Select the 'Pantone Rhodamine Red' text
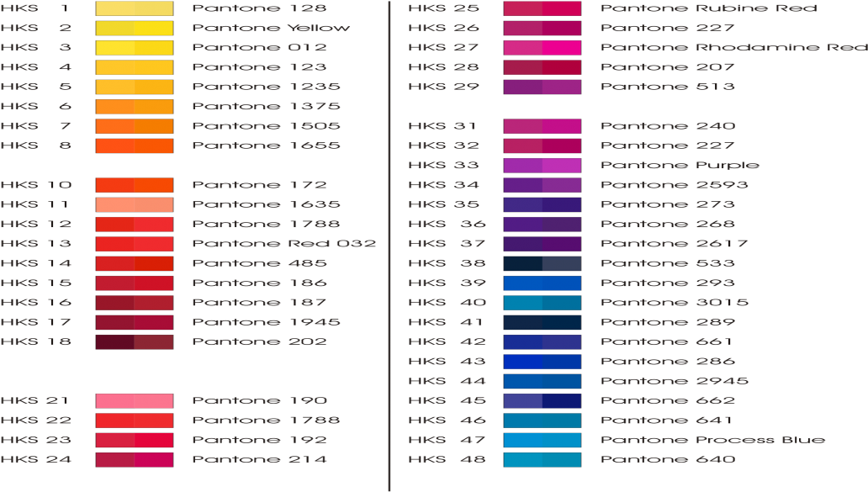 coord(734,48)
